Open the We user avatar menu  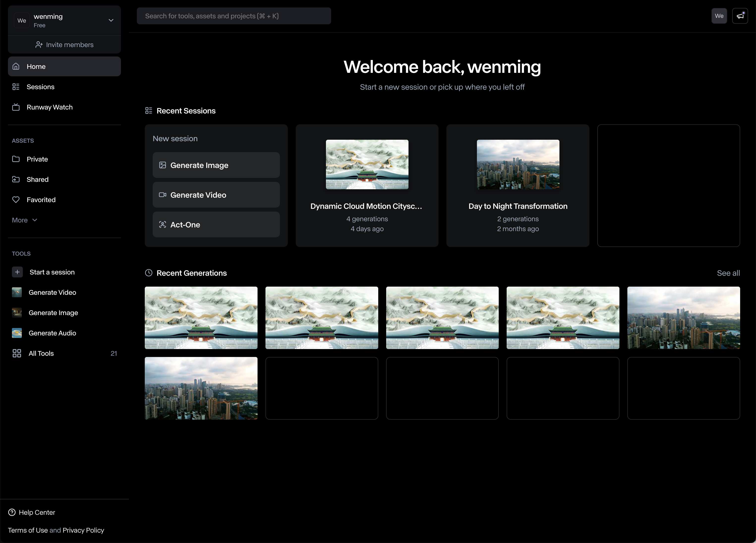(719, 16)
